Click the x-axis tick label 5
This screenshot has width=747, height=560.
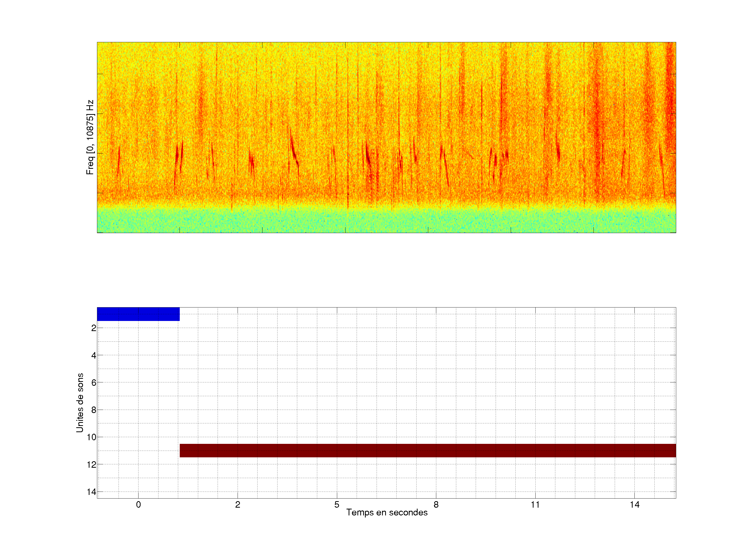click(x=337, y=505)
